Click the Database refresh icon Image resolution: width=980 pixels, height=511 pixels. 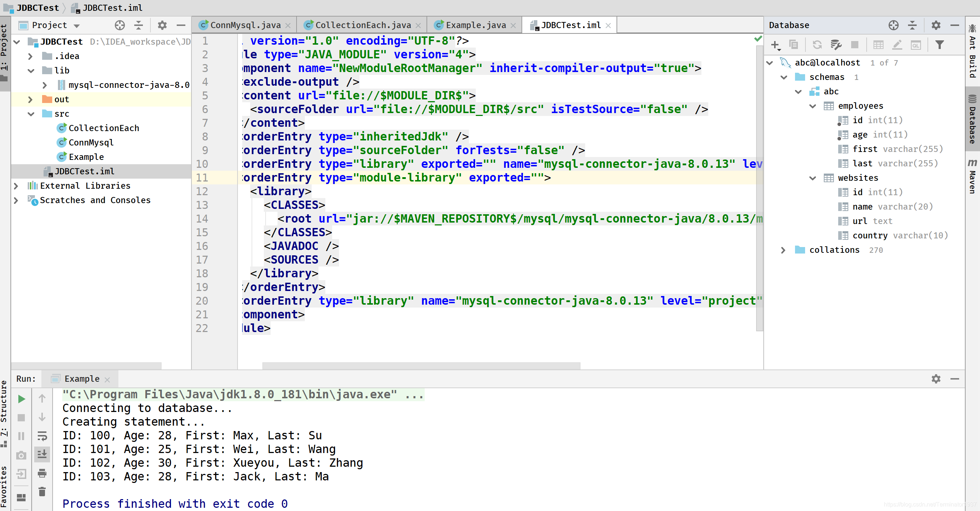(x=817, y=45)
